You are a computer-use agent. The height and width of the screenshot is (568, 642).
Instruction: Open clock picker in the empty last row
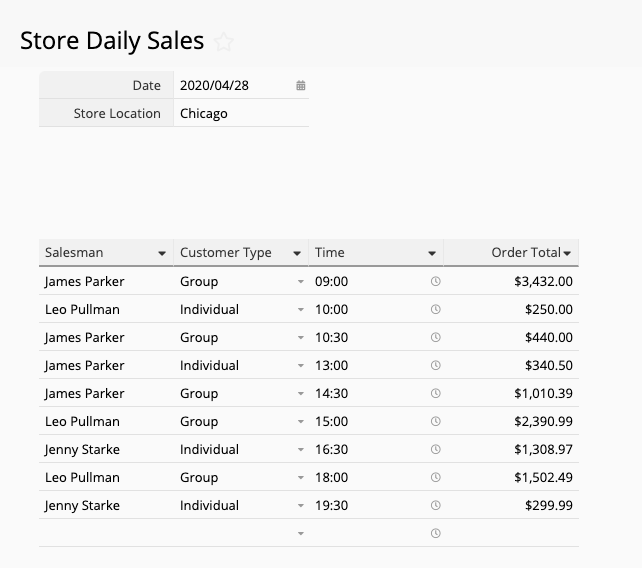(436, 533)
